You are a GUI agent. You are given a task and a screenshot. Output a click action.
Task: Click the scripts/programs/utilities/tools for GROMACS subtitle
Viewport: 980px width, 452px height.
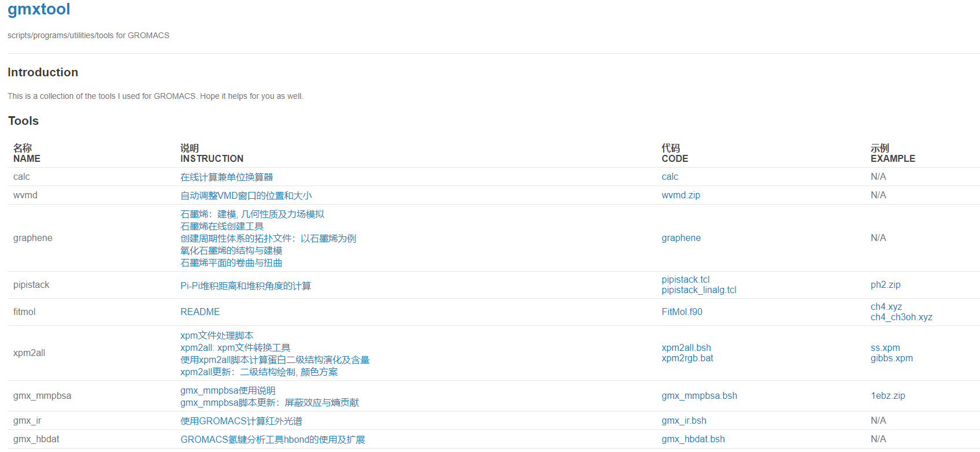[88, 35]
